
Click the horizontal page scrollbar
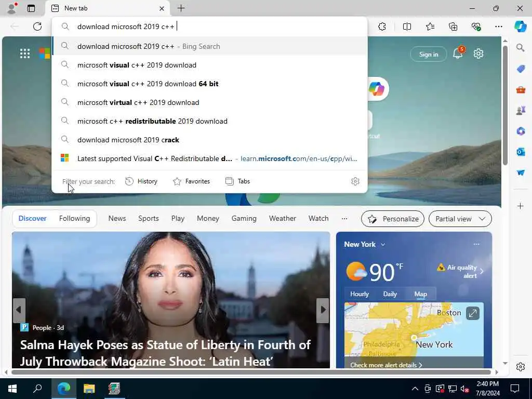[x=251, y=372]
